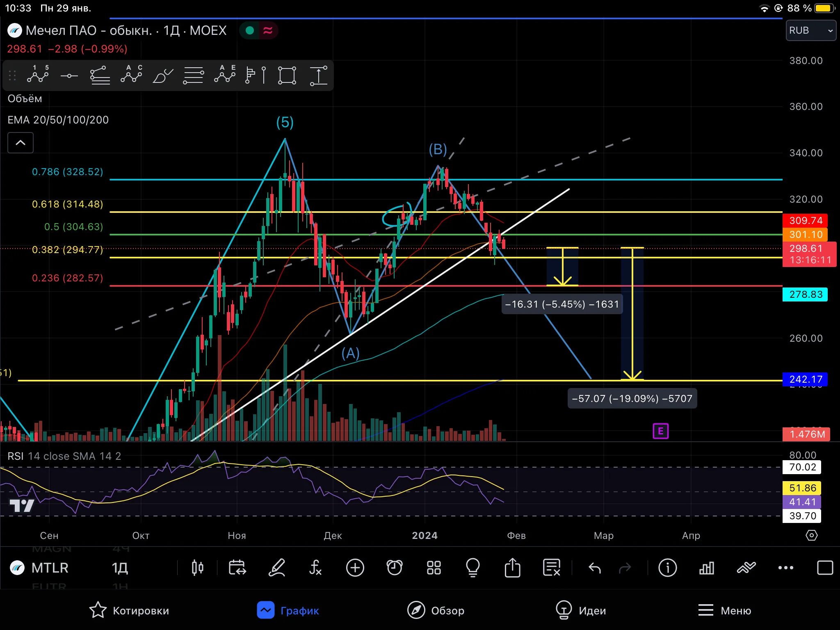The height and width of the screenshot is (630, 840).
Task: Undo the last chart action
Action: (595, 568)
